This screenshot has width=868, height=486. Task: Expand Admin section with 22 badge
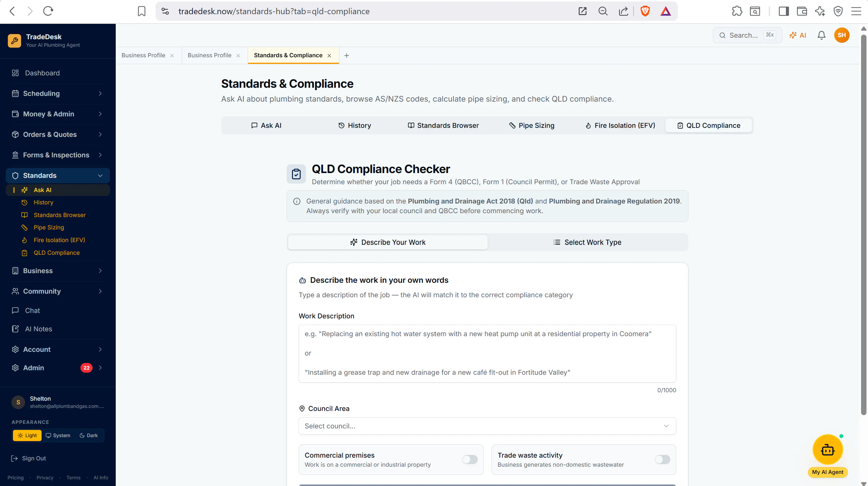click(58, 368)
